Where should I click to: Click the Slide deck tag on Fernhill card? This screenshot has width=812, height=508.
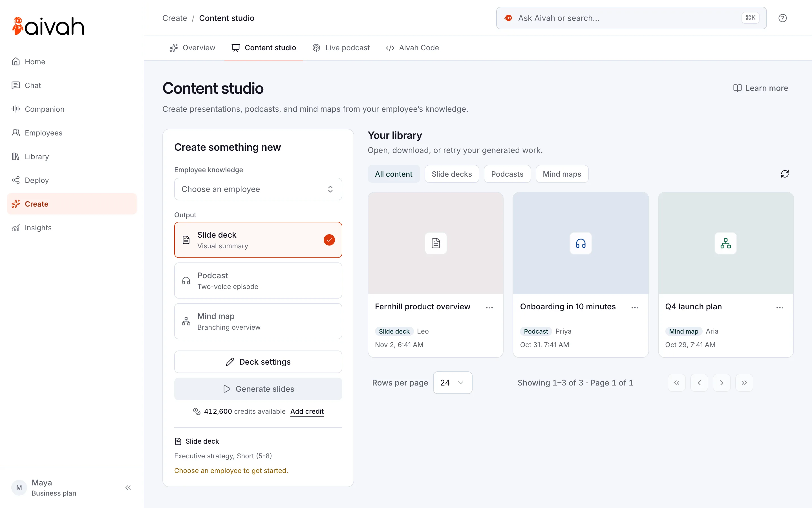pos(394,331)
